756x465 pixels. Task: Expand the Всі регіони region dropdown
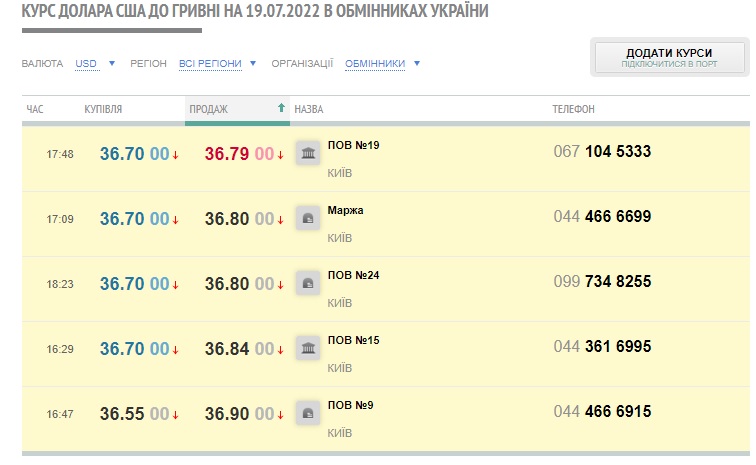[x=217, y=64]
